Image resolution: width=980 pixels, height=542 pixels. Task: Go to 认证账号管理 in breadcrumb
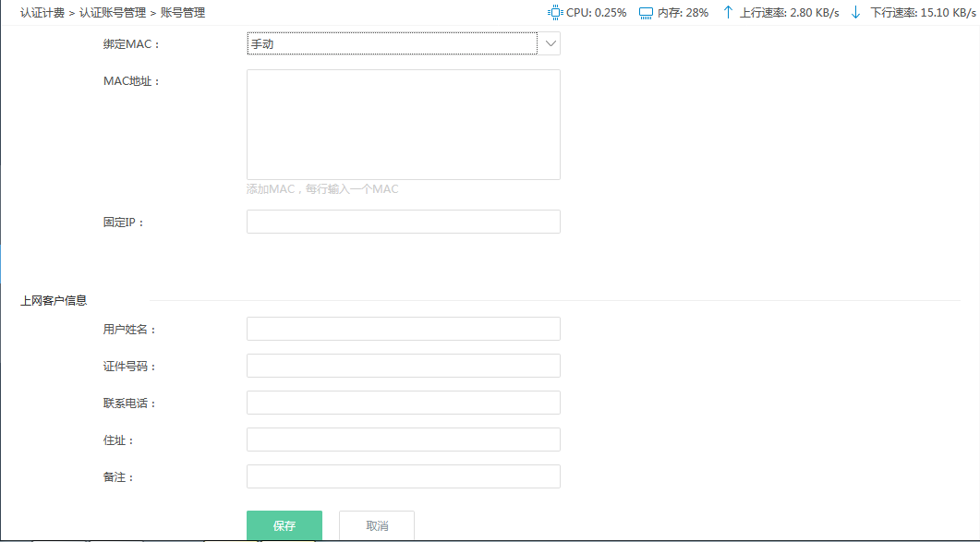[113, 13]
